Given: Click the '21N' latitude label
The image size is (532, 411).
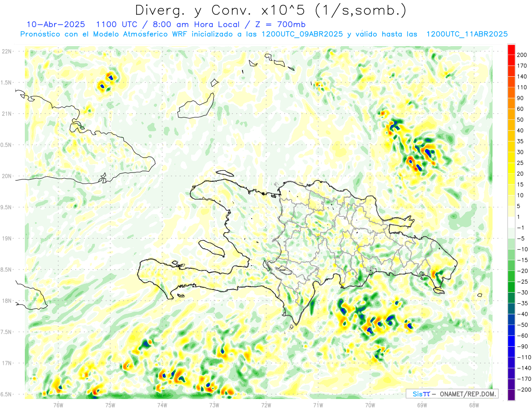Looking at the screenshot, I should (6, 114).
